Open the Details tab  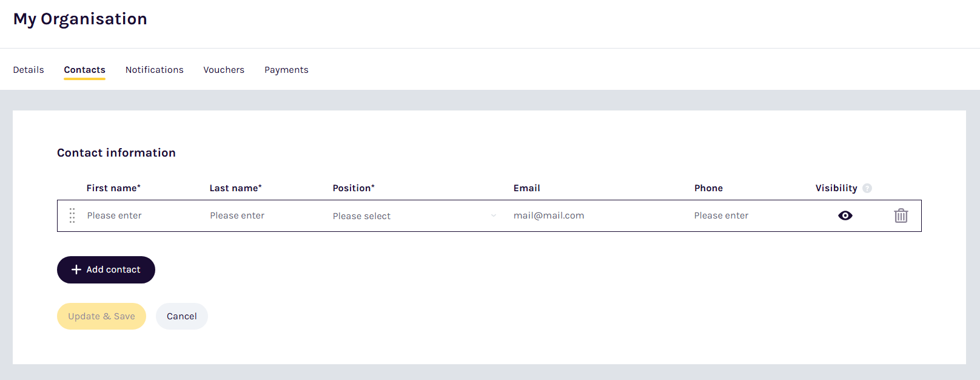pyautogui.click(x=29, y=70)
